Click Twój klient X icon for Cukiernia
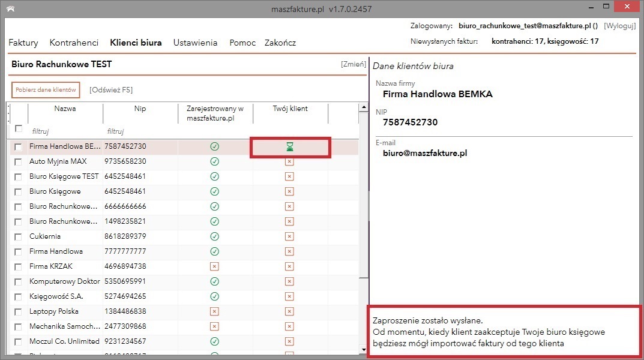Viewport: 644px width, 360px height. pos(289,236)
